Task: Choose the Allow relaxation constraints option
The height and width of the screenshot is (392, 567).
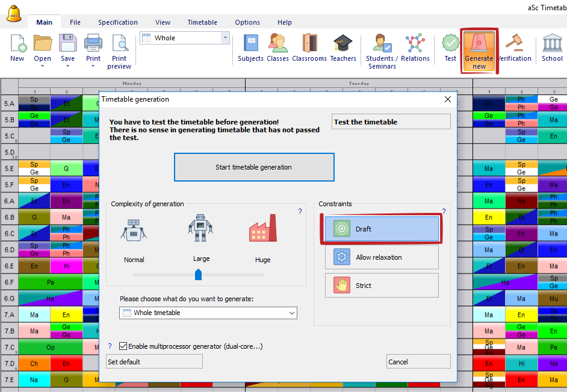Action: tap(382, 257)
